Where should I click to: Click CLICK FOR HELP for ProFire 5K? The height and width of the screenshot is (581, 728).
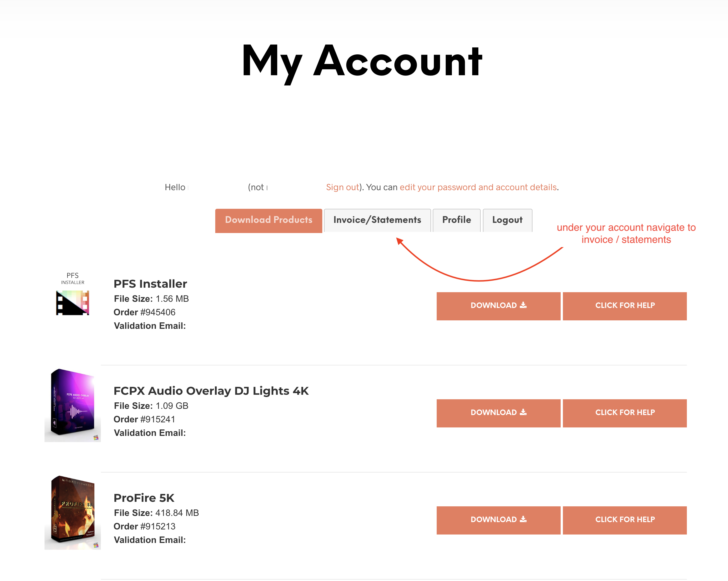625,520
